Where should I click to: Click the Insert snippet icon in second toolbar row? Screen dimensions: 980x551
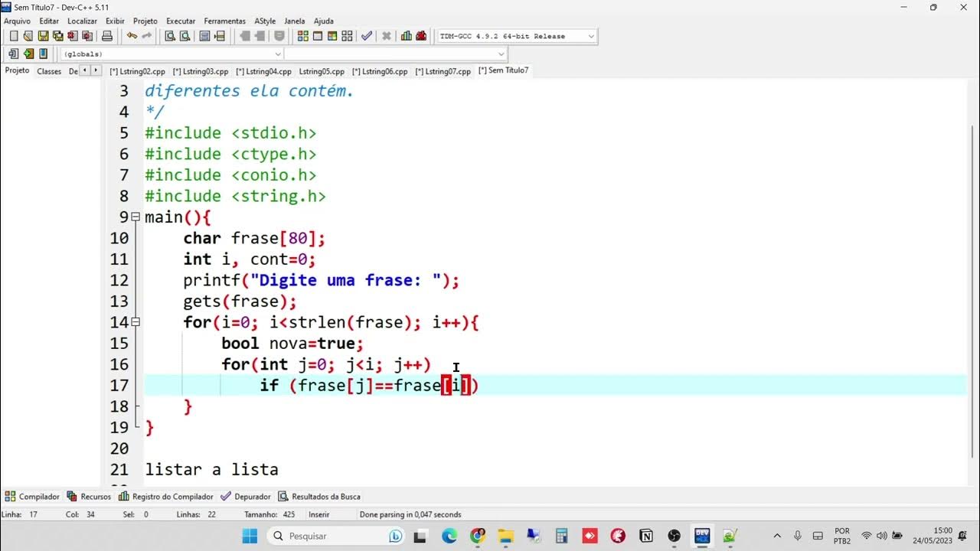click(13, 54)
